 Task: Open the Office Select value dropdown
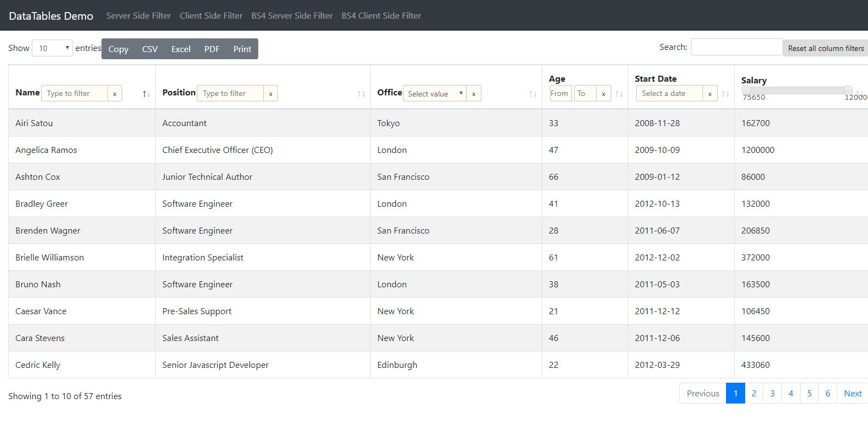click(x=435, y=94)
